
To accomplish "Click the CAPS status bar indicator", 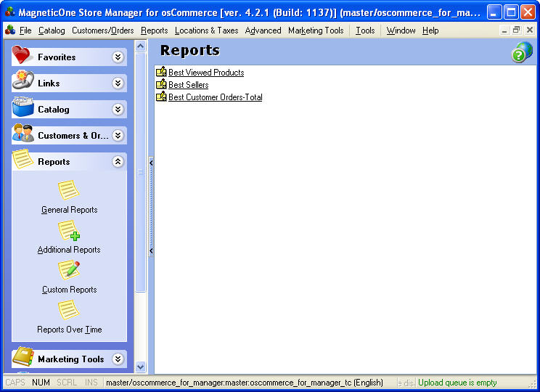I will click(15, 383).
